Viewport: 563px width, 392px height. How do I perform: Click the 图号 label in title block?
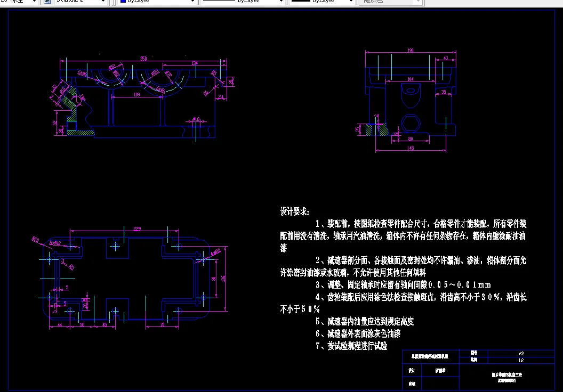click(x=474, y=353)
